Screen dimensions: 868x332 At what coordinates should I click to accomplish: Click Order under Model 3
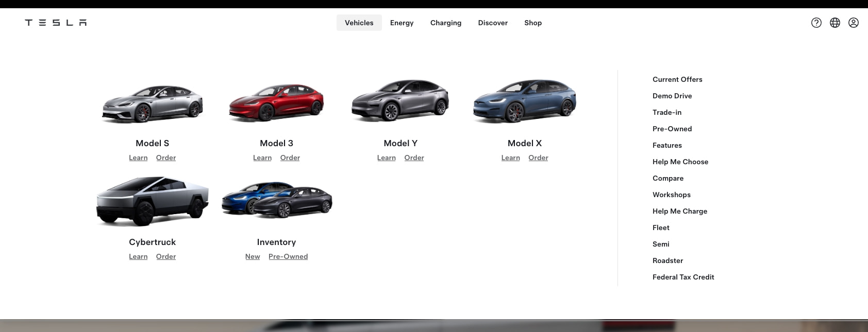(x=290, y=158)
